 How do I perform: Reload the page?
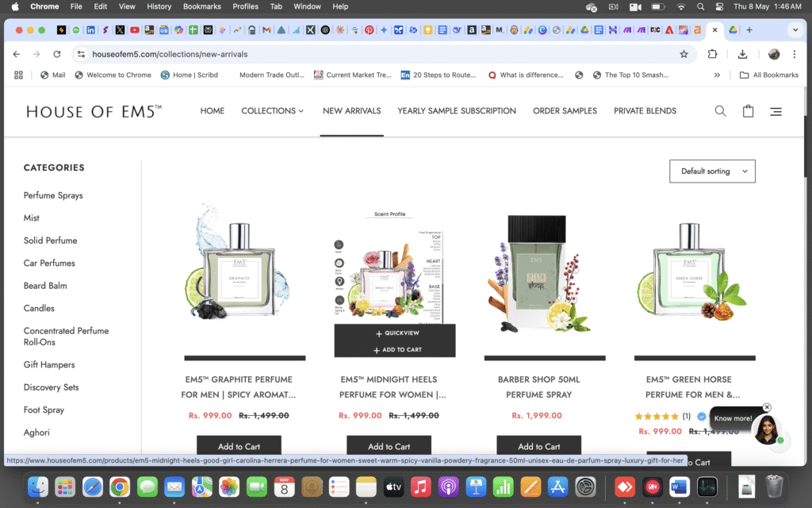(57, 54)
